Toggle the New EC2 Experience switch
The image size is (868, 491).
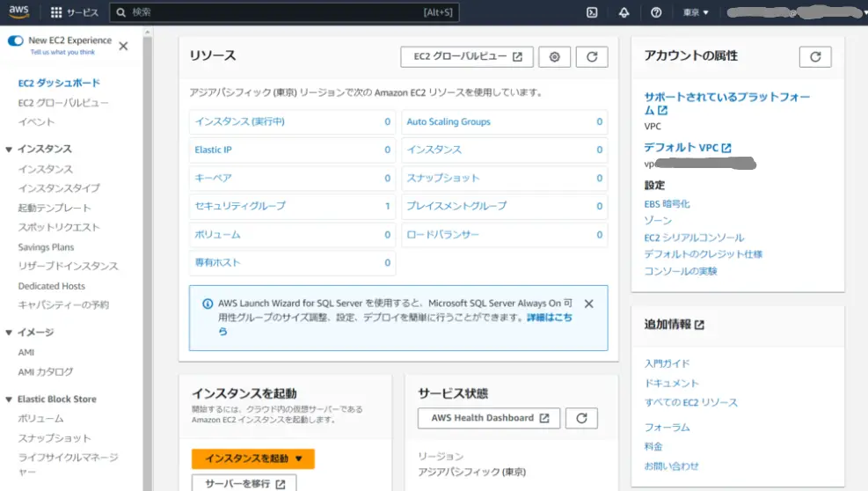pos(16,40)
